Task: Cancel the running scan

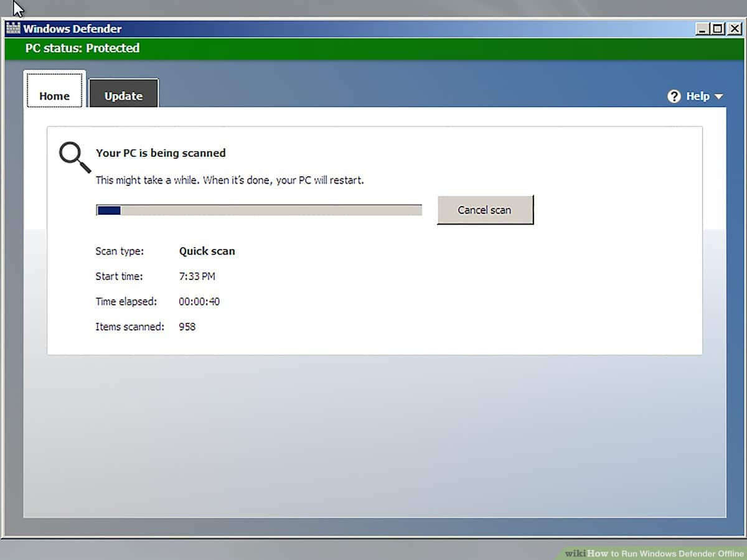Action: tap(485, 210)
